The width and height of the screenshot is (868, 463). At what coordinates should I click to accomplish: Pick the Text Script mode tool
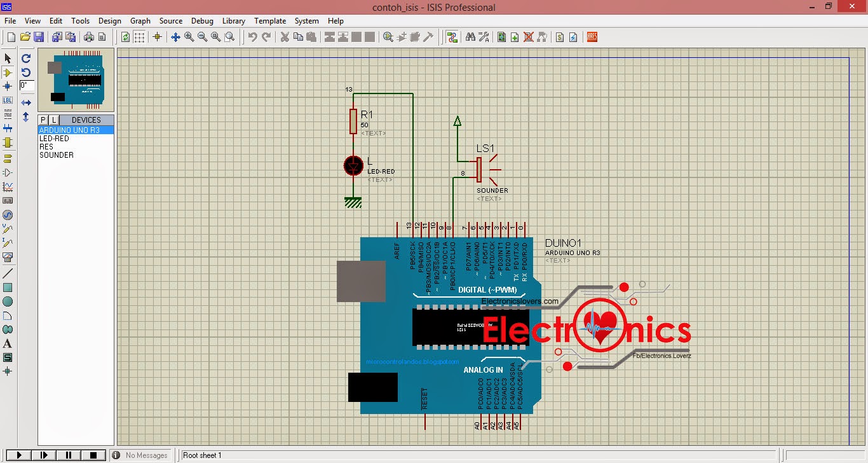[x=8, y=114]
